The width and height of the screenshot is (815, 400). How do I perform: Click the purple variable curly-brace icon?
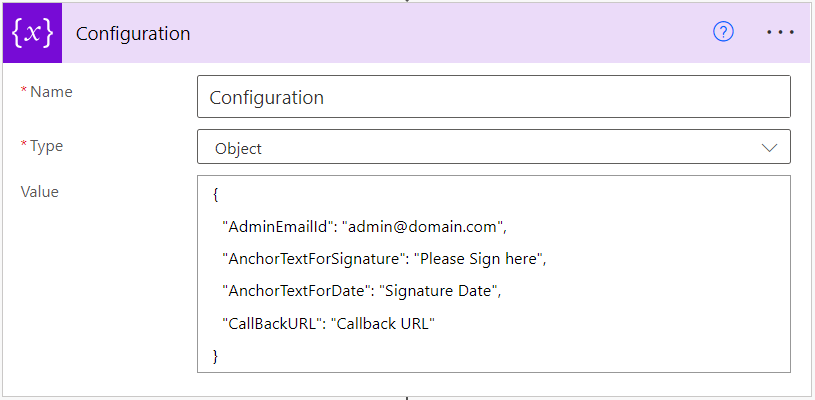[x=32, y=33]
